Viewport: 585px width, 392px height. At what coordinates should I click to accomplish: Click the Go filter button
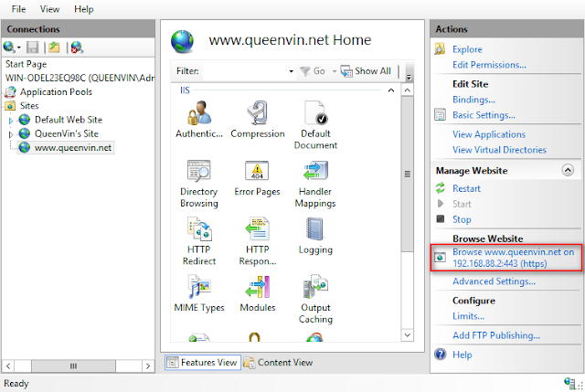(313, 71)
